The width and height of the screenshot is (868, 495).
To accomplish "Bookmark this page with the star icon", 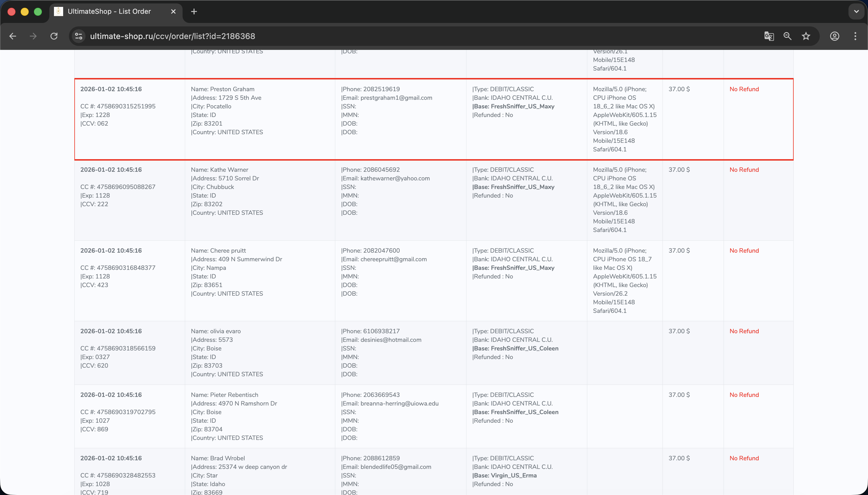I will pyautogui.click(x=806, y=36).
